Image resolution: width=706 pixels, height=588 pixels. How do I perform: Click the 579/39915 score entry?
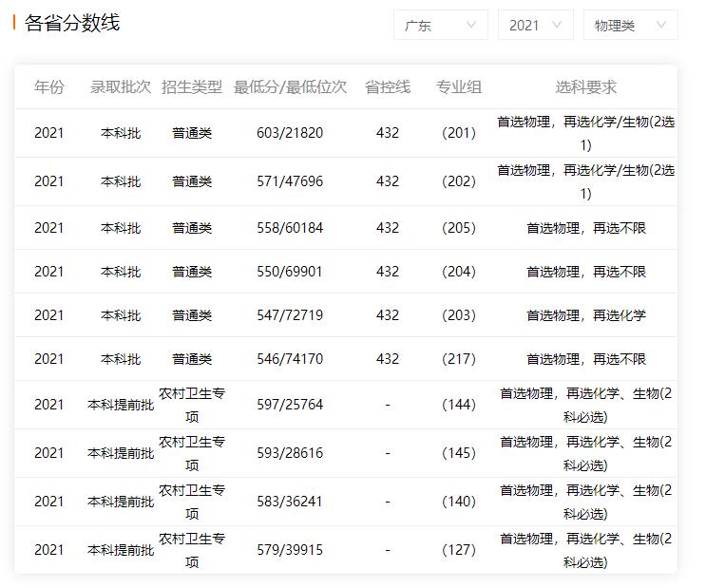290,550
